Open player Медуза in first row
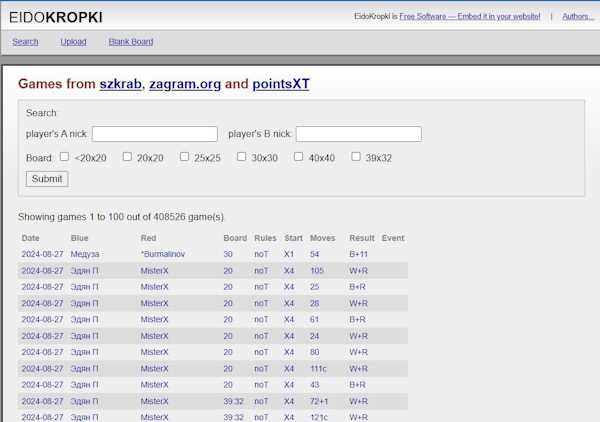Viewport: 600px width, 422px height. [85, 254]
